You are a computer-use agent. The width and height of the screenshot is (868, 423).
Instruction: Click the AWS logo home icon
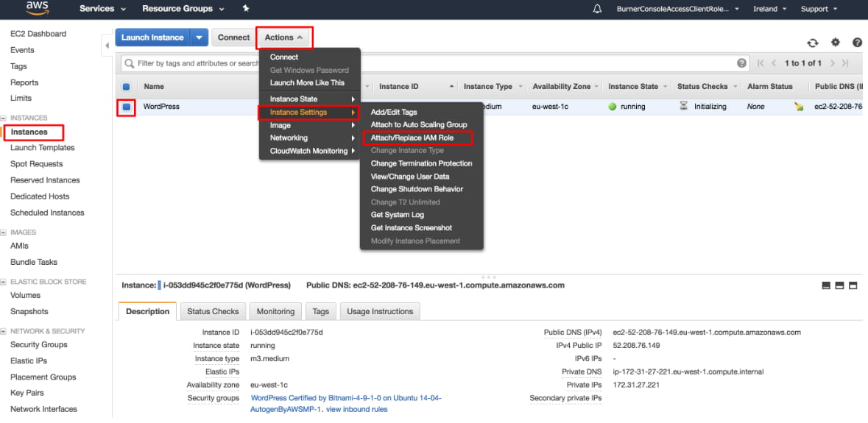click(37, 8)
